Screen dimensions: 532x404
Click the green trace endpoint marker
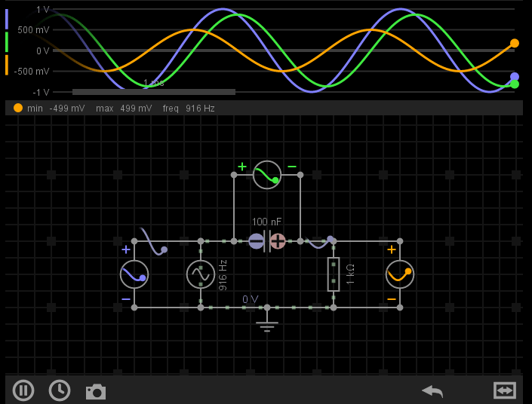(x=515, y=84)
